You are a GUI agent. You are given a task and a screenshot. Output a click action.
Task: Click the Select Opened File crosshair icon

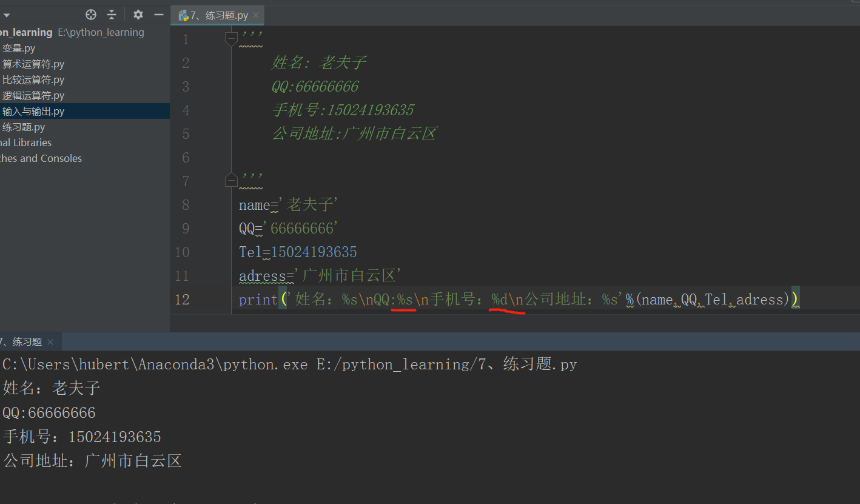[x=90, y=14]
